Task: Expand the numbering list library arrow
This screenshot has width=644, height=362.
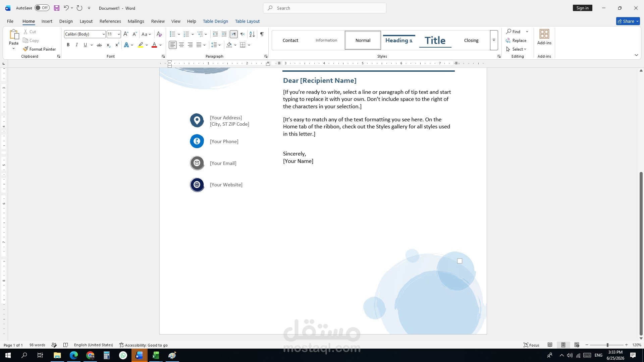Action: (x=193, y=34)
